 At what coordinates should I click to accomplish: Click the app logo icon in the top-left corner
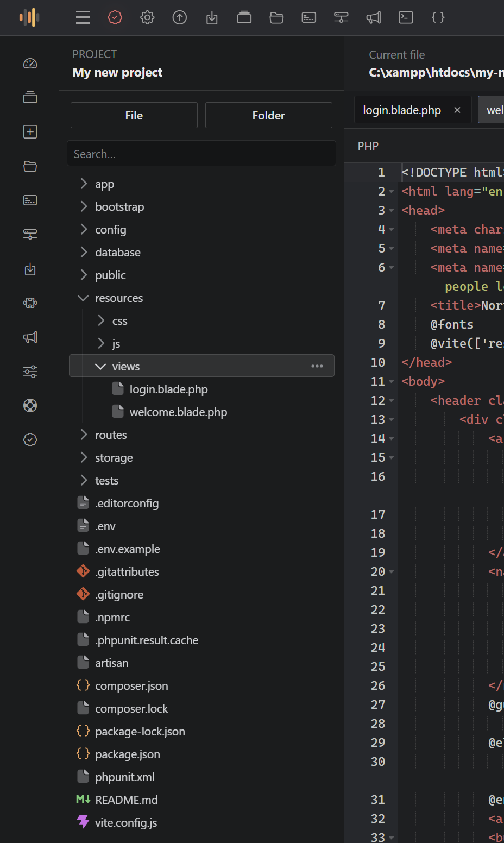29,18
